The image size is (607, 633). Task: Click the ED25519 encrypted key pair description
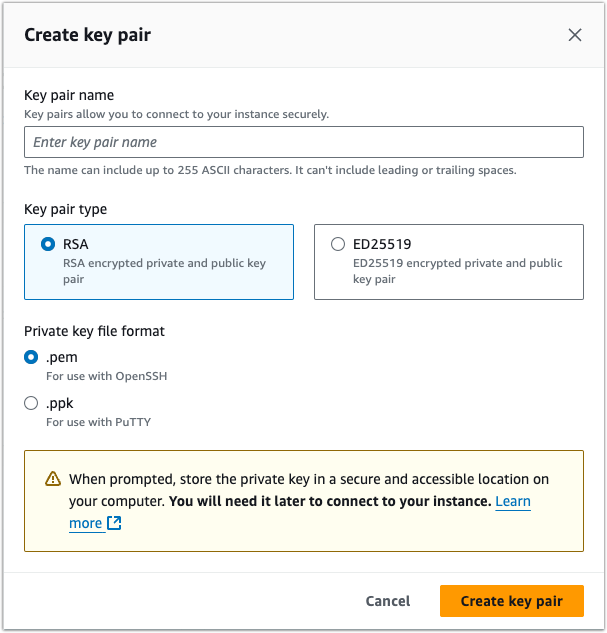[x=457, y=271]
